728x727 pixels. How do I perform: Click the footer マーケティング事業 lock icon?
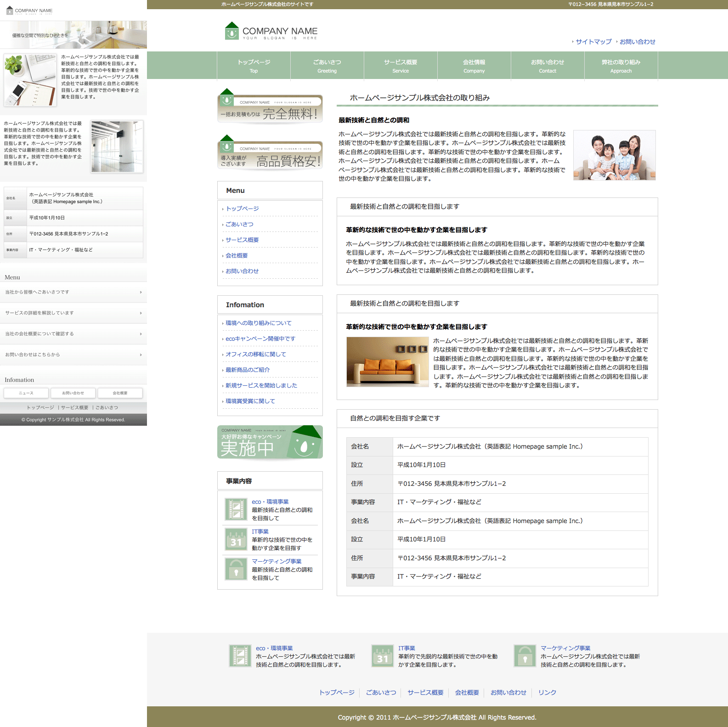525,656
